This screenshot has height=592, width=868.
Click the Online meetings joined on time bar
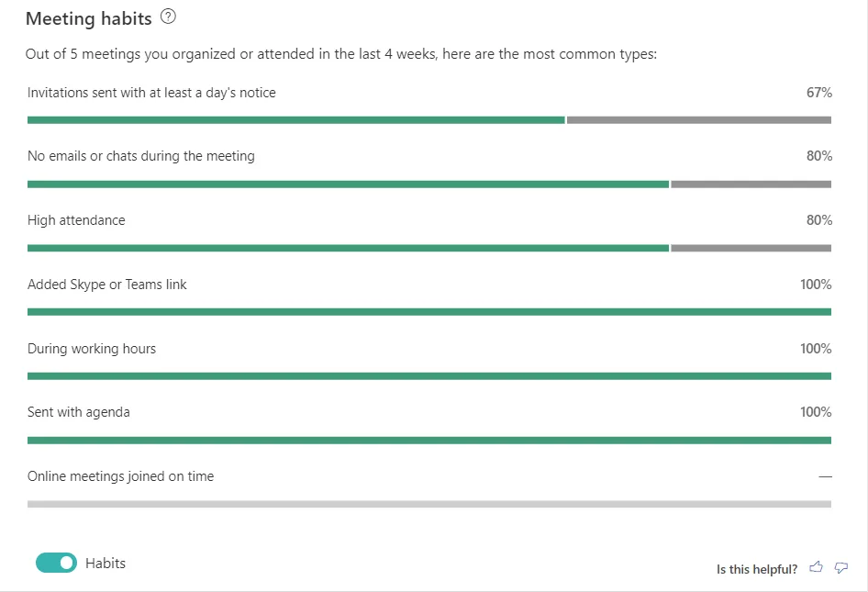point(428,504)
